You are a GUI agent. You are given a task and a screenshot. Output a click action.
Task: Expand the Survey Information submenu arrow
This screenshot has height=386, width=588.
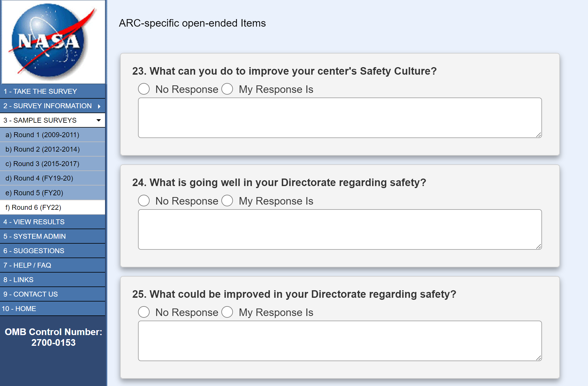click(99, 106)
